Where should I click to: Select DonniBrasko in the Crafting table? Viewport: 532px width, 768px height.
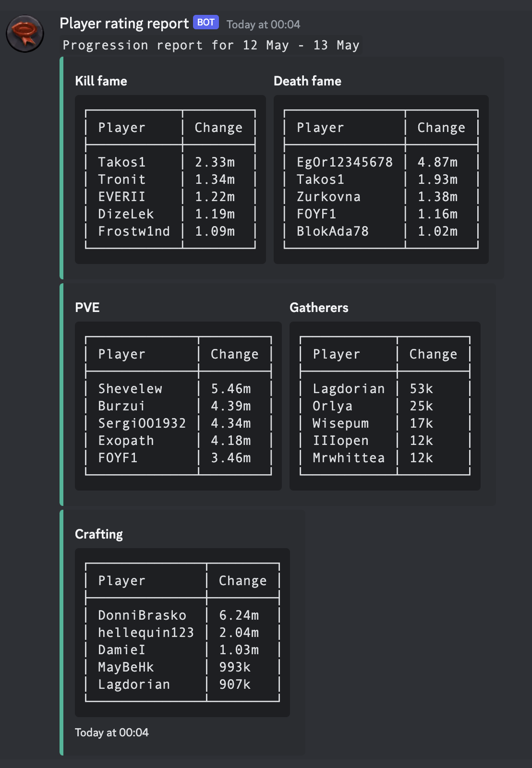click(x=142, y=615)
